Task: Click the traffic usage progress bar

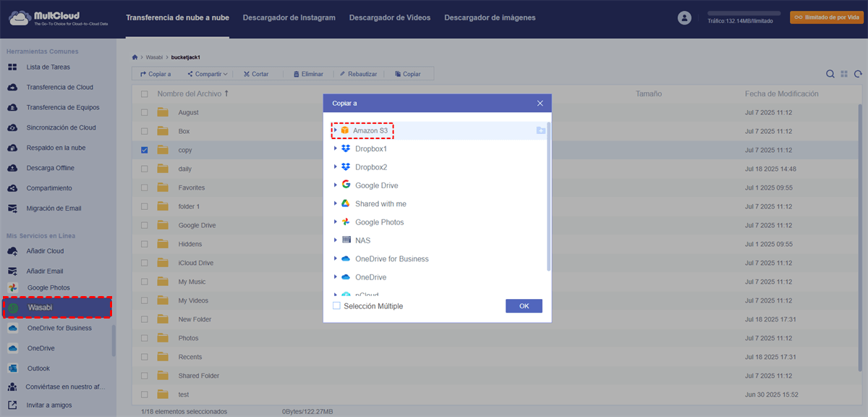Action: (x=744, y=13)
